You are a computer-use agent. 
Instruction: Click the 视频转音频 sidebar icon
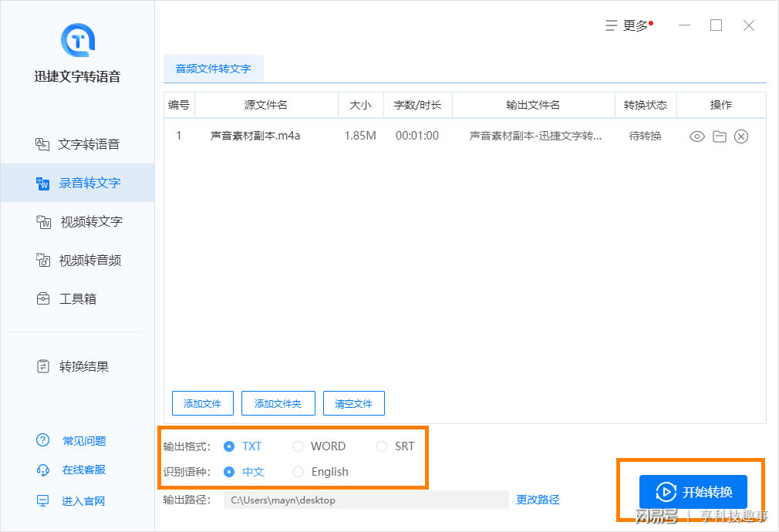[43, 261]
